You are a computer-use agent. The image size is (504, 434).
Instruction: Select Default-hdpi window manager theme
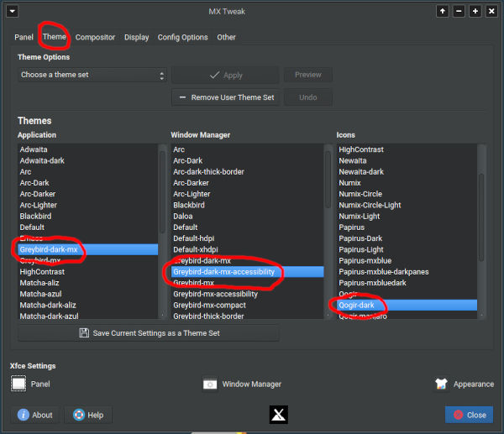[x=247, y=238]
